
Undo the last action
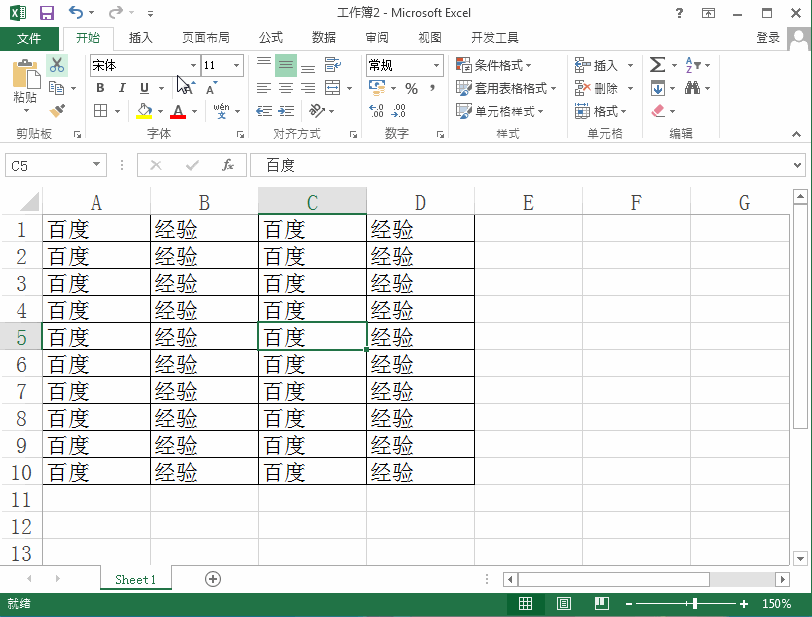[x=76, y=12]
